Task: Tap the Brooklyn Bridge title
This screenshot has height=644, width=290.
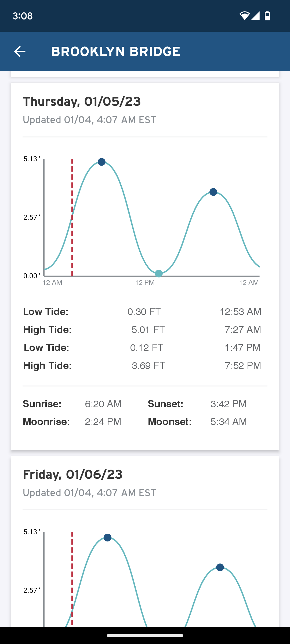Action: click(115, 52)
